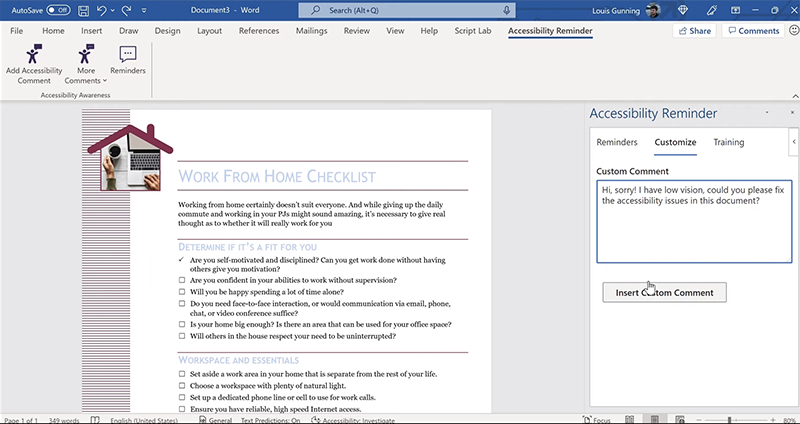Toggle the AutoSave switch
800x424 pixels.
[x=57, y=10]
